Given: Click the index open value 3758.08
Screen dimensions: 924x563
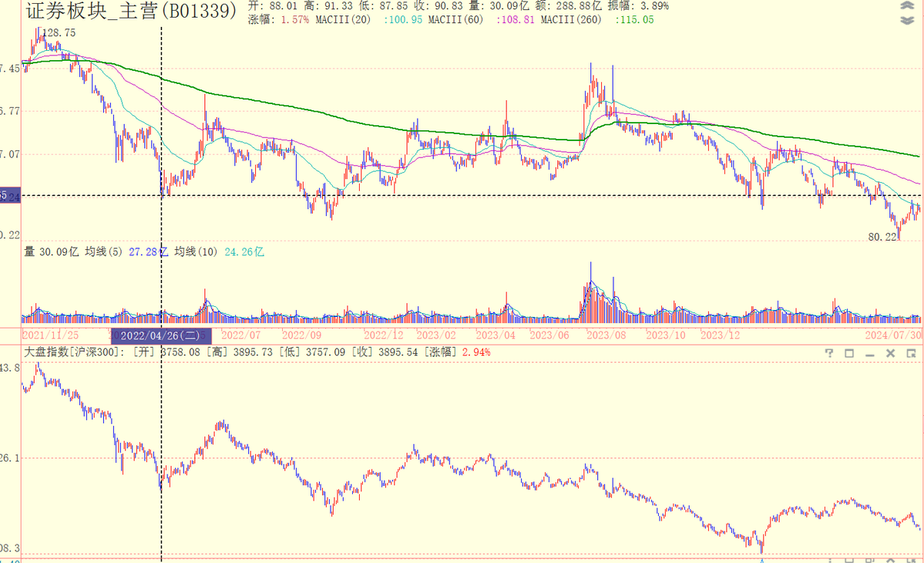Looking at the screenshot, I should 180,352.
